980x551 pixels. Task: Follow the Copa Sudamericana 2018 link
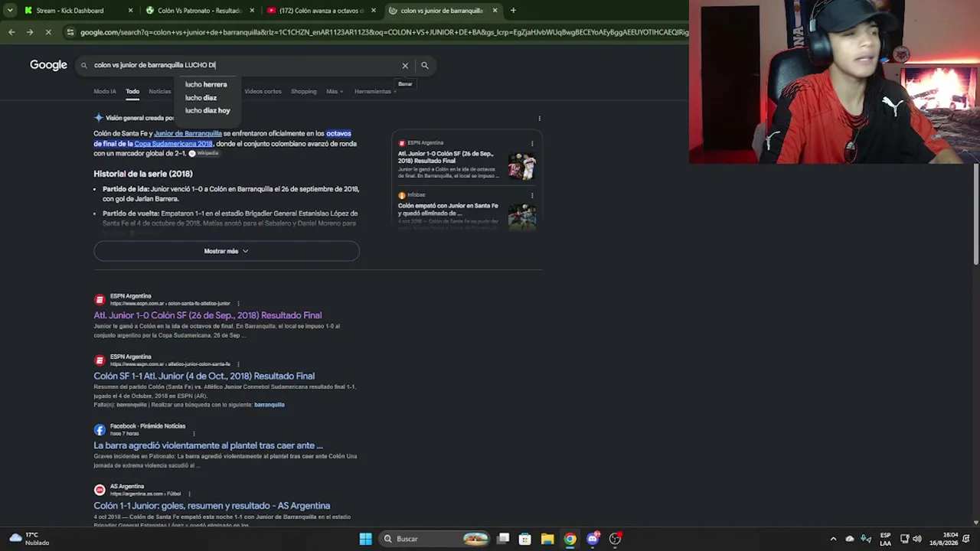(173, 144)
